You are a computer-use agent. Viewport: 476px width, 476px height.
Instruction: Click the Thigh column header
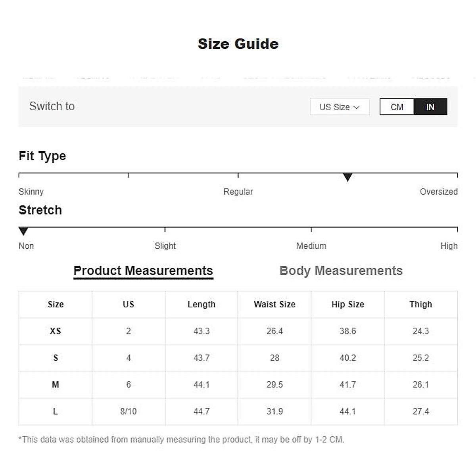[420, 304]
